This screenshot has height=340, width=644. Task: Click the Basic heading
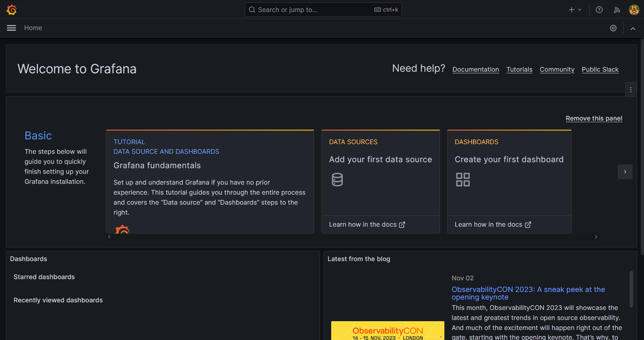point(38,136)
